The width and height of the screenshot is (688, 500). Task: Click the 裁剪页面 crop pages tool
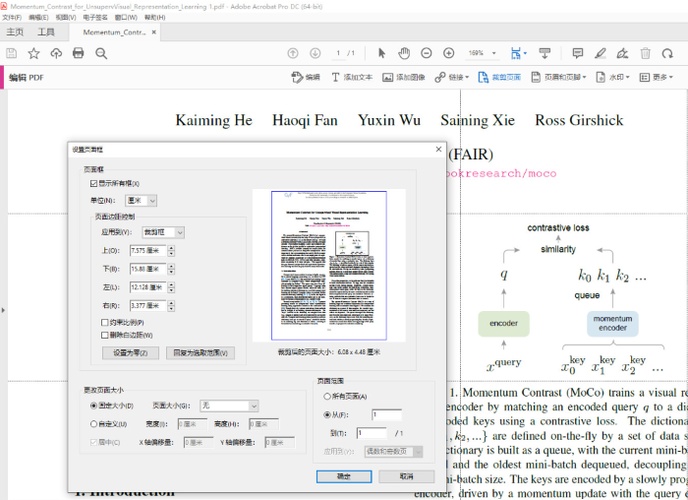(x=499, y=78)
